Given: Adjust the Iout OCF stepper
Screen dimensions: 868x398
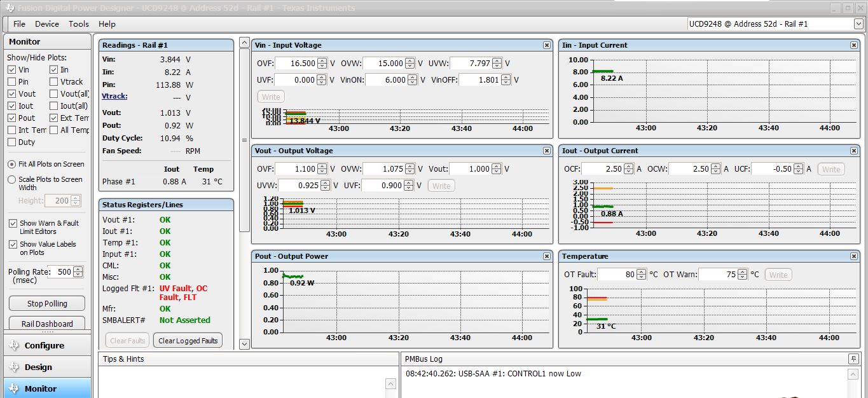Looking at the screenshot, I should tap(630, 169).
